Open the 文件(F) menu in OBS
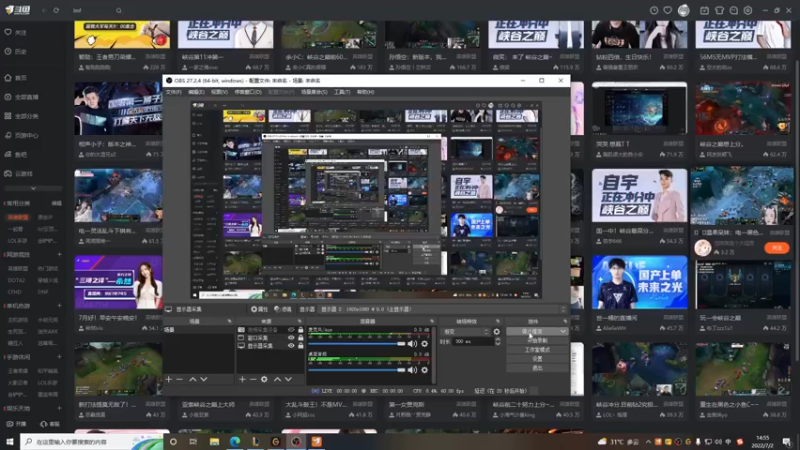Viewport: 800px width, 450px height. coord(173,92)
